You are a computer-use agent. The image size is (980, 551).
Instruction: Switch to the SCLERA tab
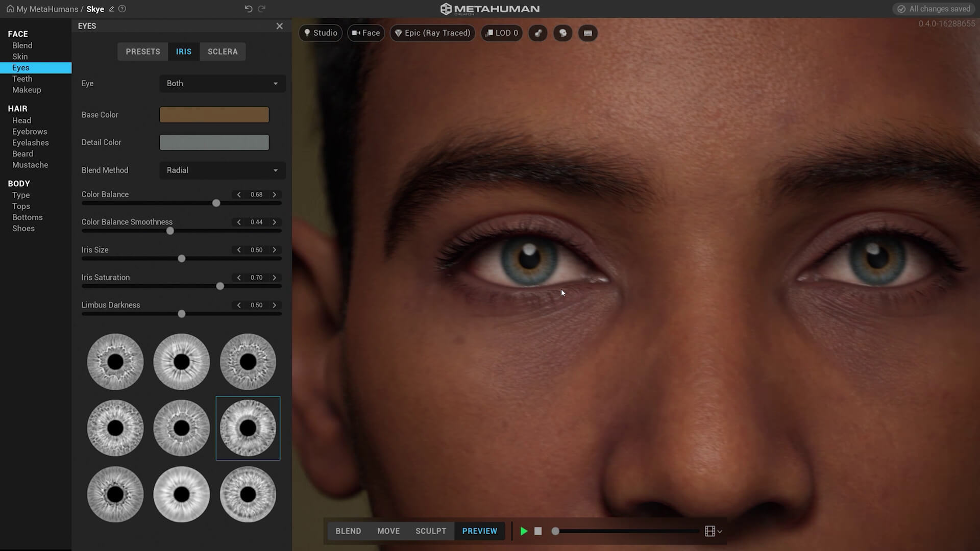pos(223,51)
